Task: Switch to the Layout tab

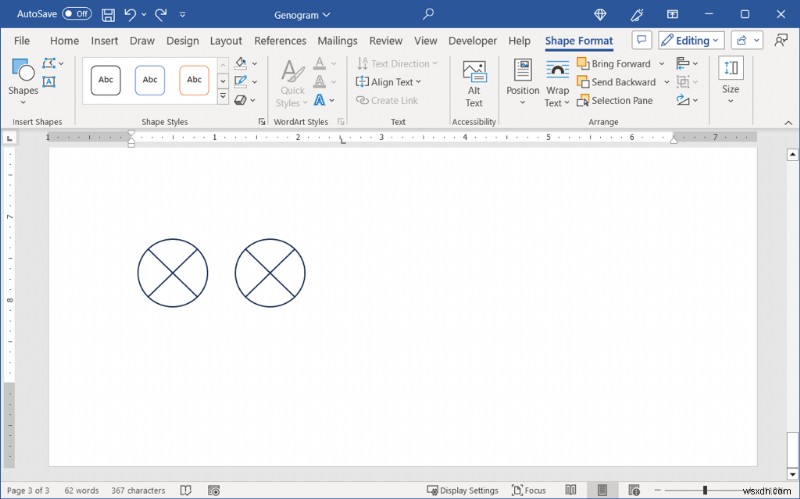Action: pyautogui.click(x=226, y=41)
